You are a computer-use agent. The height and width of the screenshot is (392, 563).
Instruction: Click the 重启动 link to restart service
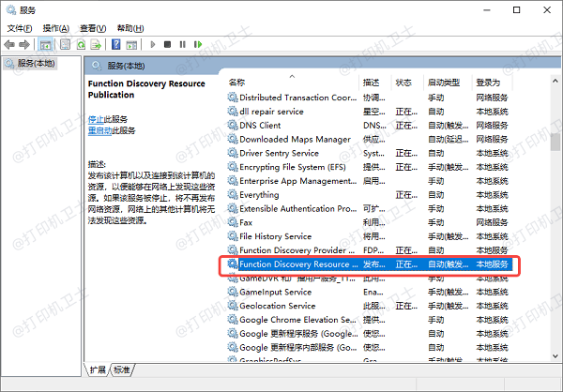click(99, 130)
